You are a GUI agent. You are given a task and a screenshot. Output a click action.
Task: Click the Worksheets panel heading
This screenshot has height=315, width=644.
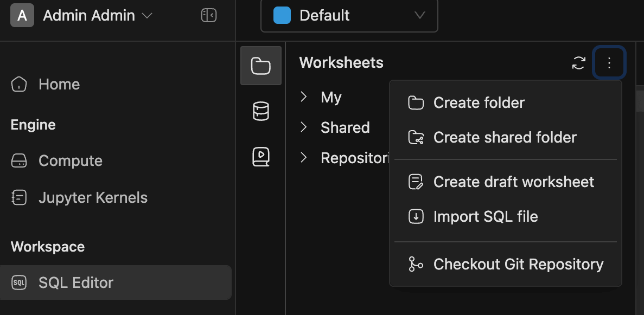point(341,63)
